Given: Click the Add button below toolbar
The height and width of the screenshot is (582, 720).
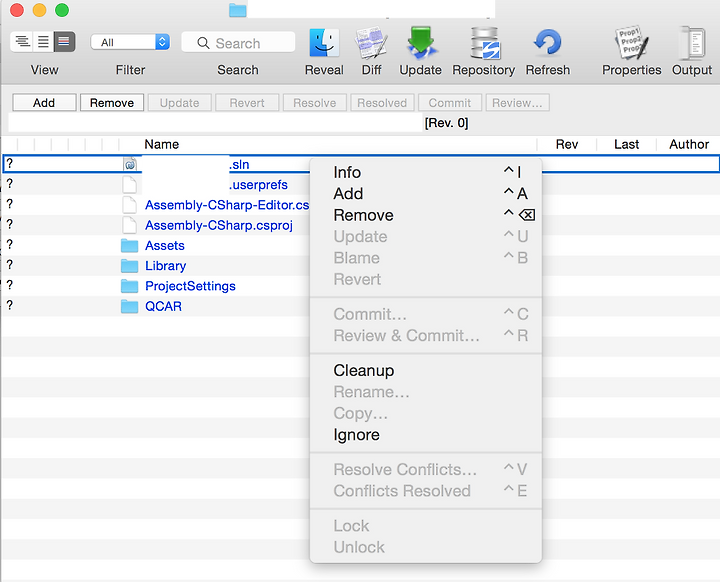Looking at the screenshot, I should [x=44, y=102].
